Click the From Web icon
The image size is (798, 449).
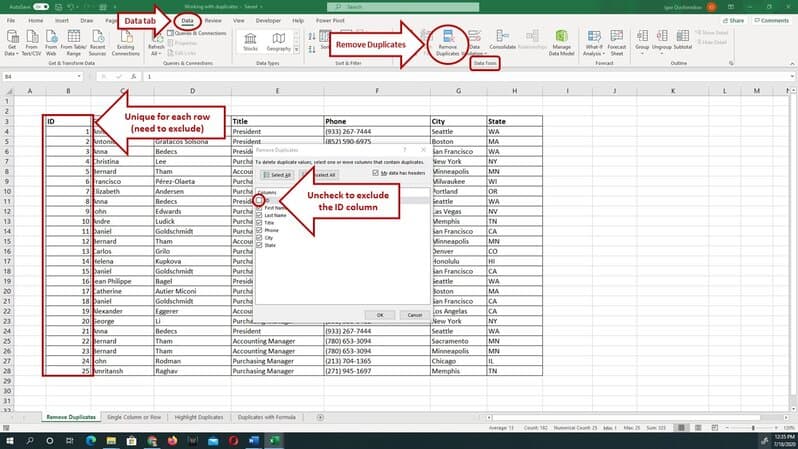tap(51, 42)
